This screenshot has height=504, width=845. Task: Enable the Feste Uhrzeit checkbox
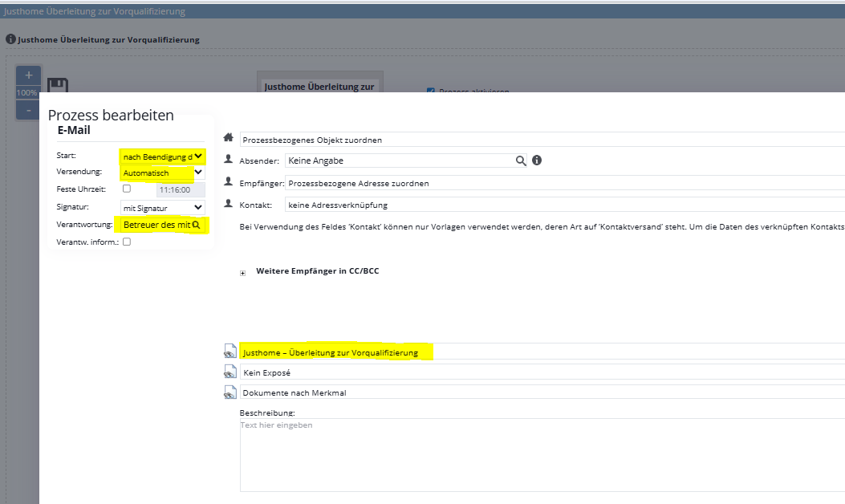pos(126,189)
